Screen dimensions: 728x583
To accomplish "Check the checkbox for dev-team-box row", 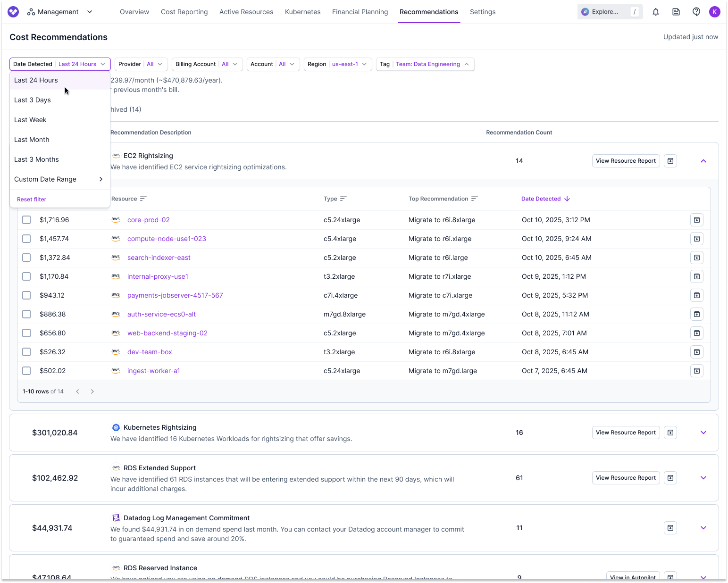I will click(x=26, y=352).
